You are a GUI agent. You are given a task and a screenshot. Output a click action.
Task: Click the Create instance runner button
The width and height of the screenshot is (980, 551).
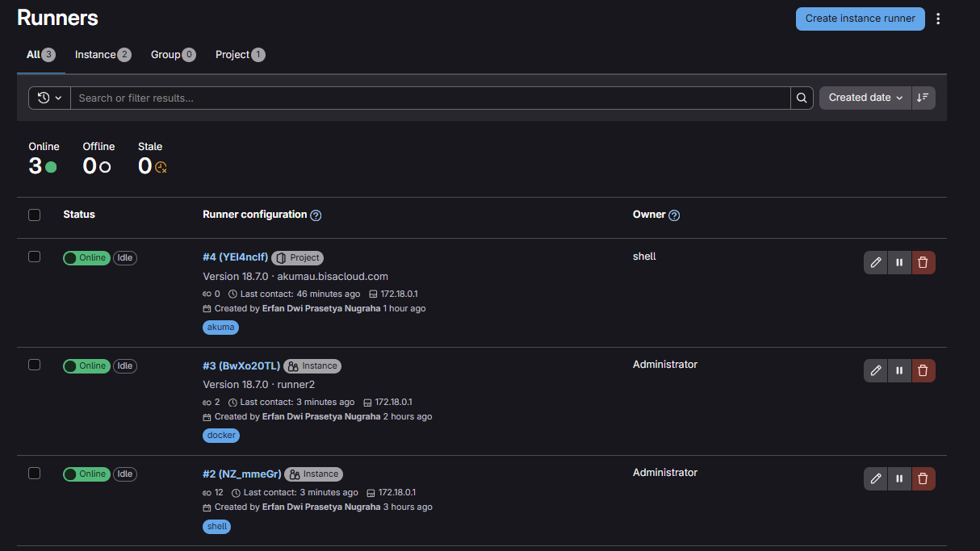[x=860, y=19]
